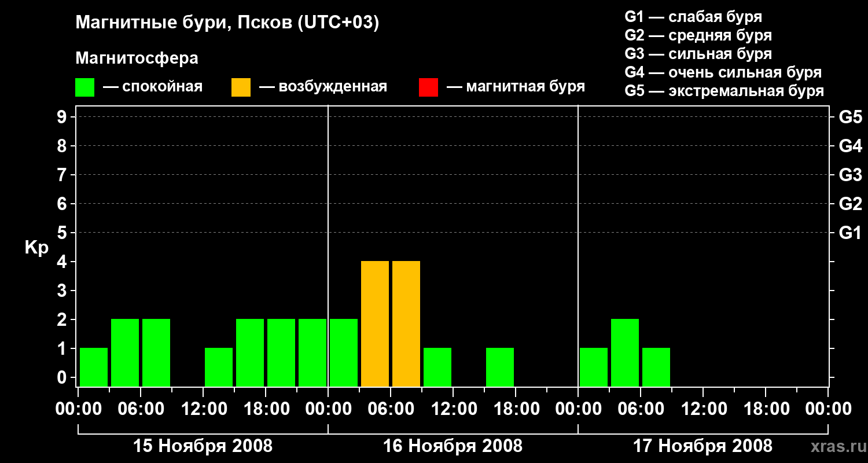Click the 'G2' label on the right axis
Image resolution: width=868 pixels, height=463 pixels.
pyautogui.click(x=850, y=204)
